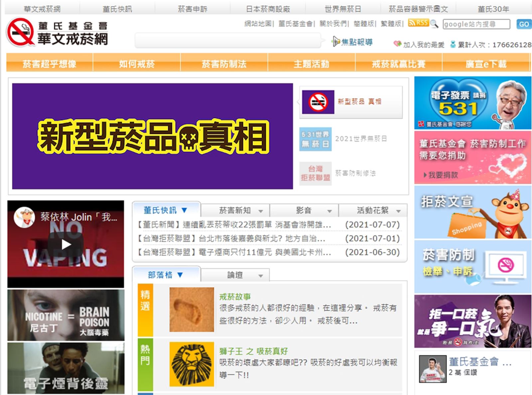Open the RSS feed icon
Image resolution: width=532 pixels, height=395 pixels.
418,23
